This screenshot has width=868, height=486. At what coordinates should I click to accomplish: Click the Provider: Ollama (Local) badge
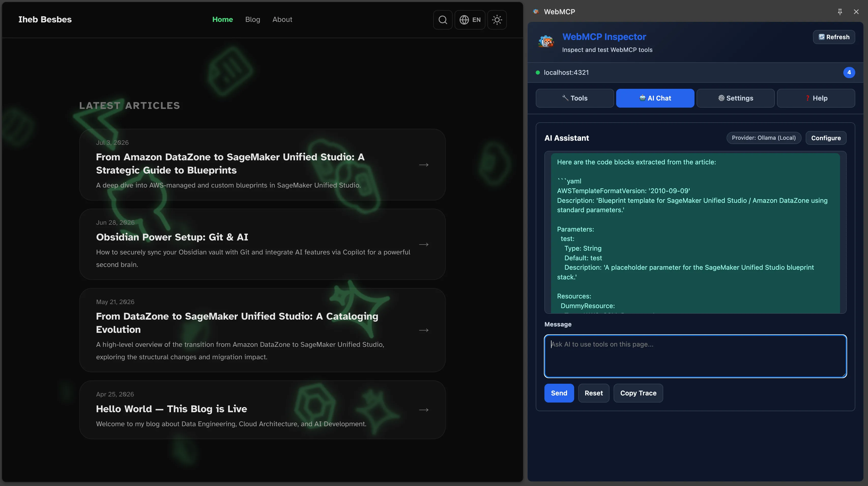pos(763,138)
